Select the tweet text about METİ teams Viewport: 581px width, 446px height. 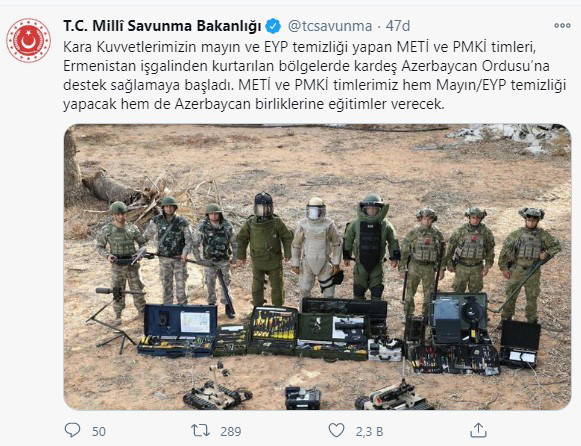pyautogui.click(x=315, y=76)
